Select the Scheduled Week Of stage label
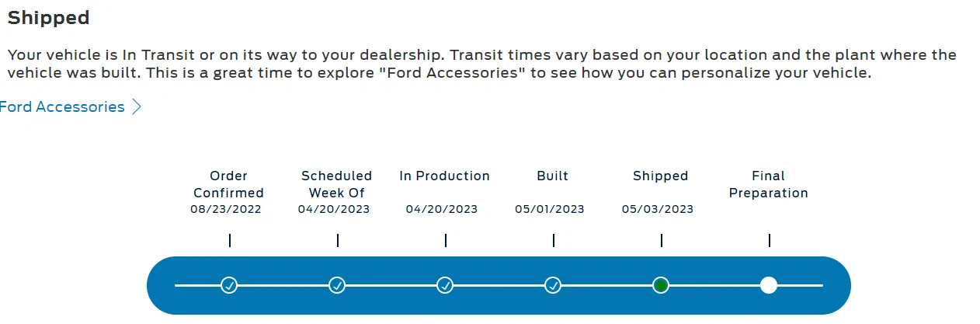The height and width of the screenshot is (324, 980). pos(337,184)
